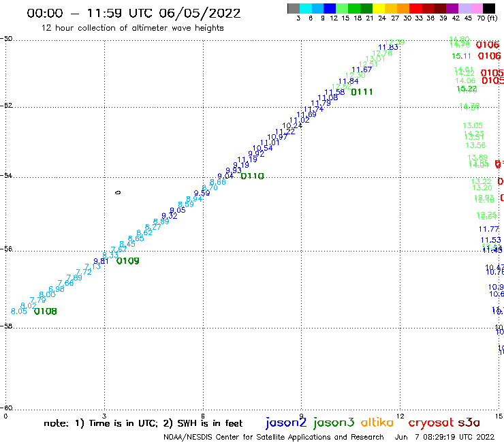Image resolution: width=504 pixels, height=443 pixels.
Task: Click the altika satellite label
Action: [x=377, y=423]
